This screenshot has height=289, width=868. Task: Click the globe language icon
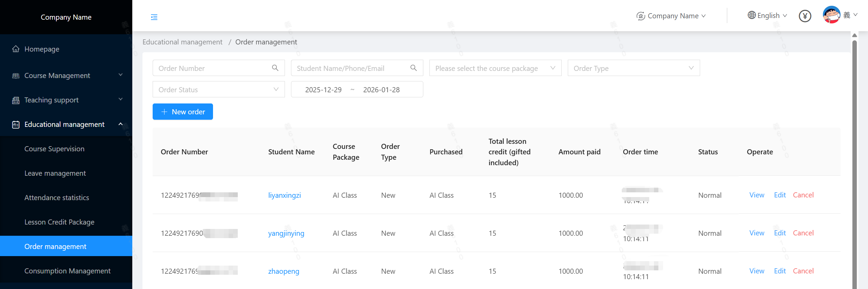tap(751, 15)
